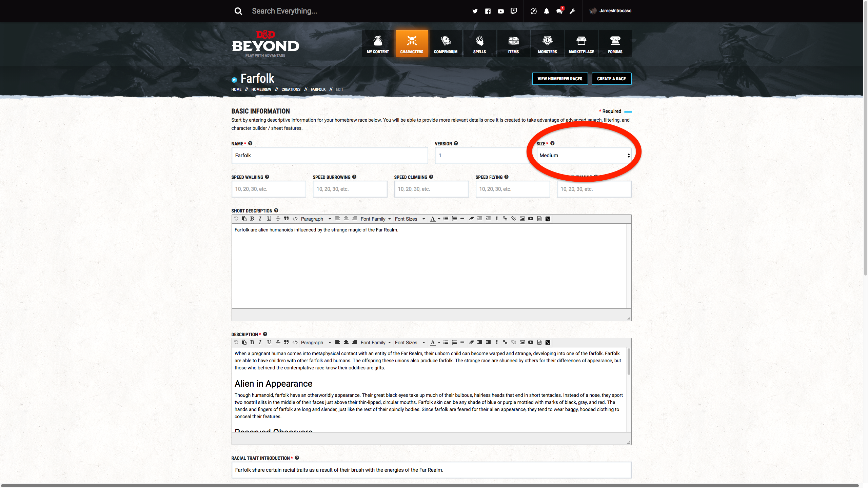Open Font Sizes dropdown in Short Description
The image size is (868, 488).
(410, 219)
